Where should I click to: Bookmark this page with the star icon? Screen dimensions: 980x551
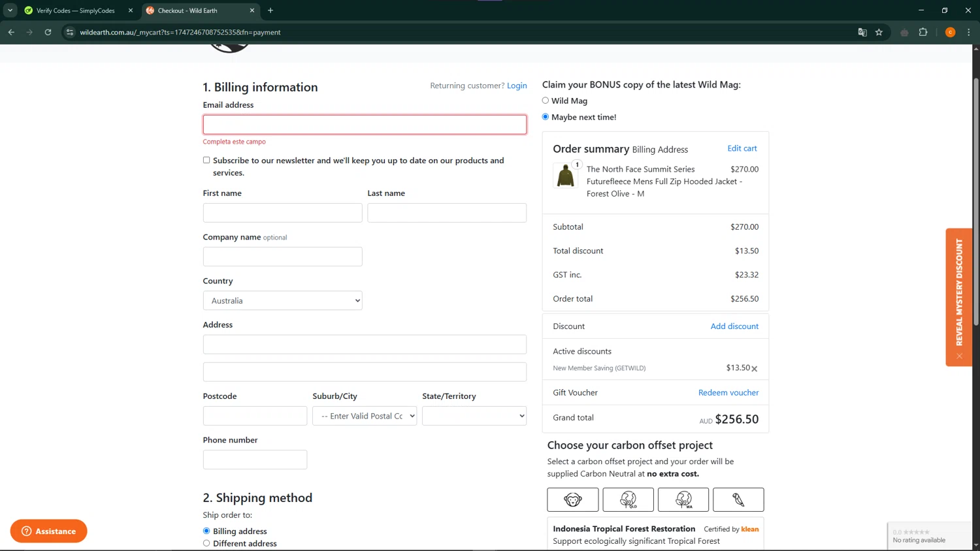pyautogui.click(x=879, y=32)
